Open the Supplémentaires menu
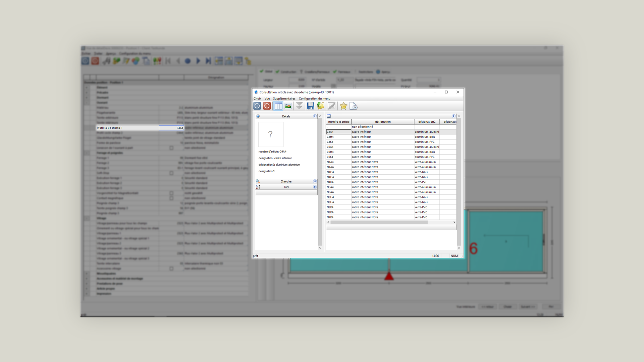Viewport: 644px width, 362px height. 284,99
